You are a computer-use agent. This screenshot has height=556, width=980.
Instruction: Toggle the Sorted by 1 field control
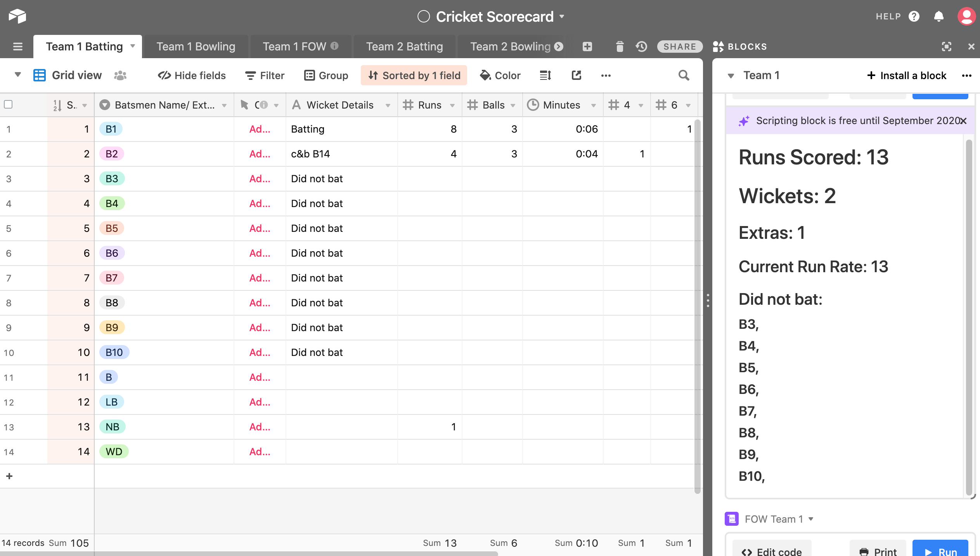pyautogui.click(x=413, y=75)
